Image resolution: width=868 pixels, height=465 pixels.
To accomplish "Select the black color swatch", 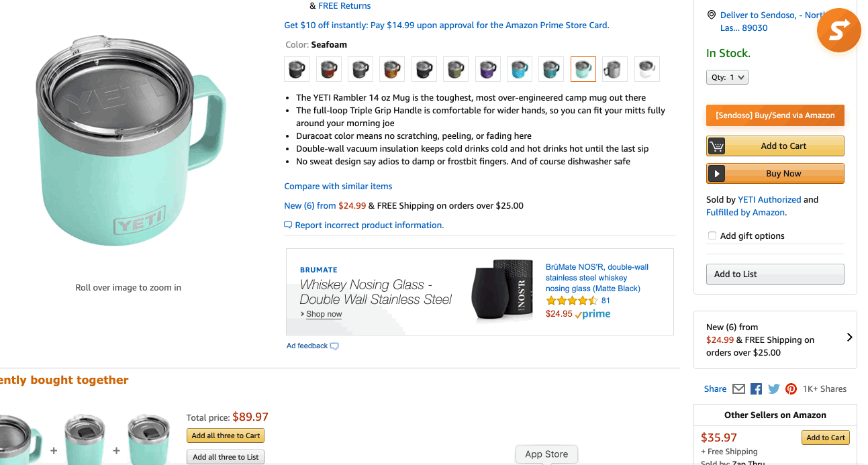I will [x=296, y=68].
